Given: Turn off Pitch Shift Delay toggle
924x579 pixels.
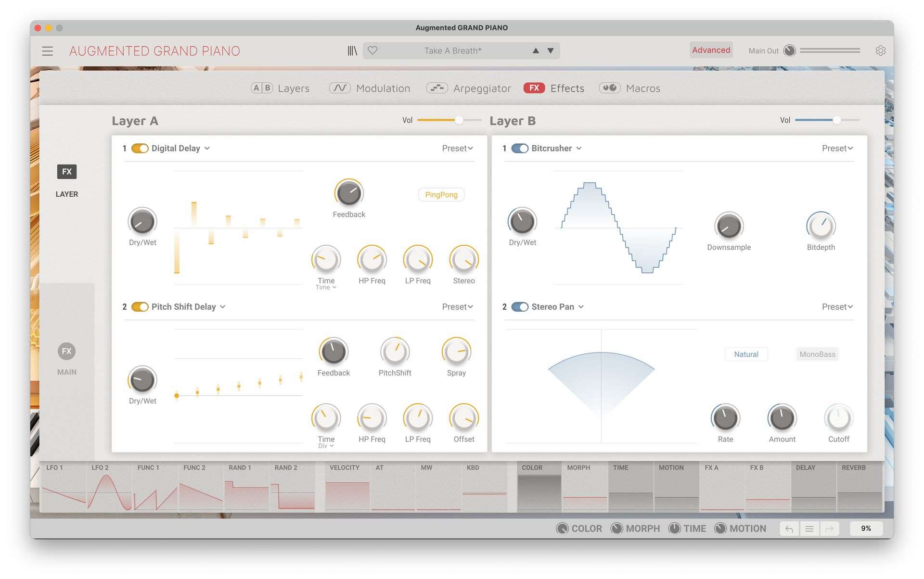Looking at the screenshot, I should click(140, 307).
